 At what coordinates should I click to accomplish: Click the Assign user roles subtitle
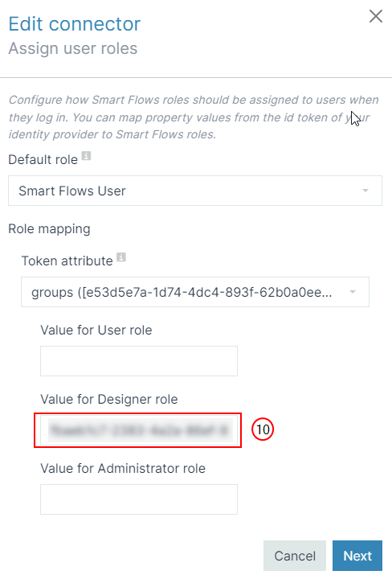point(73,48)
